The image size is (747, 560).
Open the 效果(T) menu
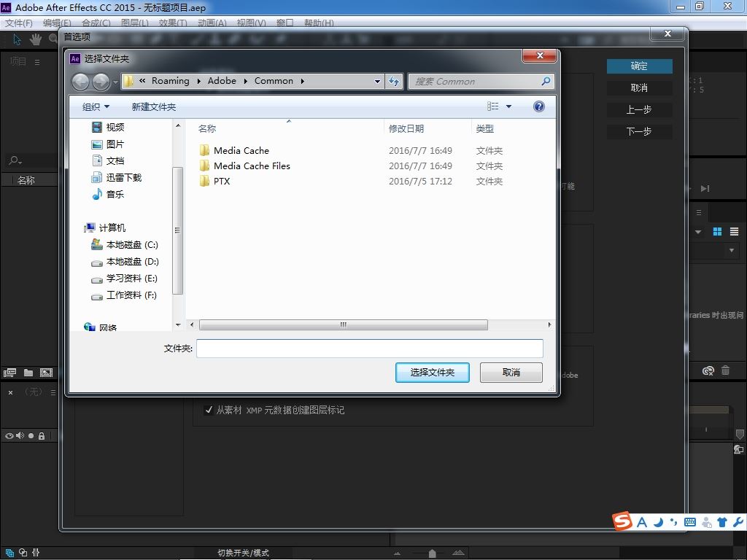[173, 23]
